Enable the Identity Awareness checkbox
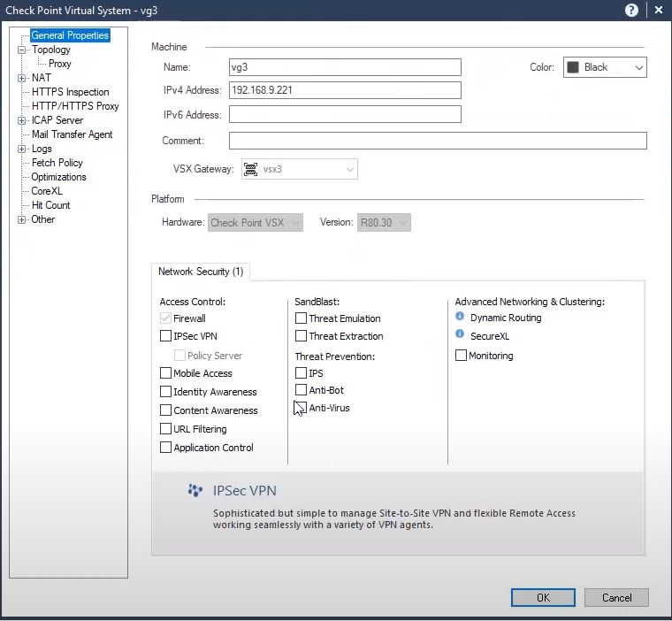 pos(165,391)
